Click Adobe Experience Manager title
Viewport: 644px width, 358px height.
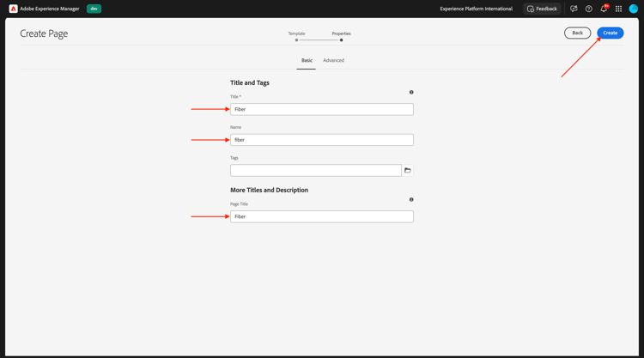[x=50, y=9]
